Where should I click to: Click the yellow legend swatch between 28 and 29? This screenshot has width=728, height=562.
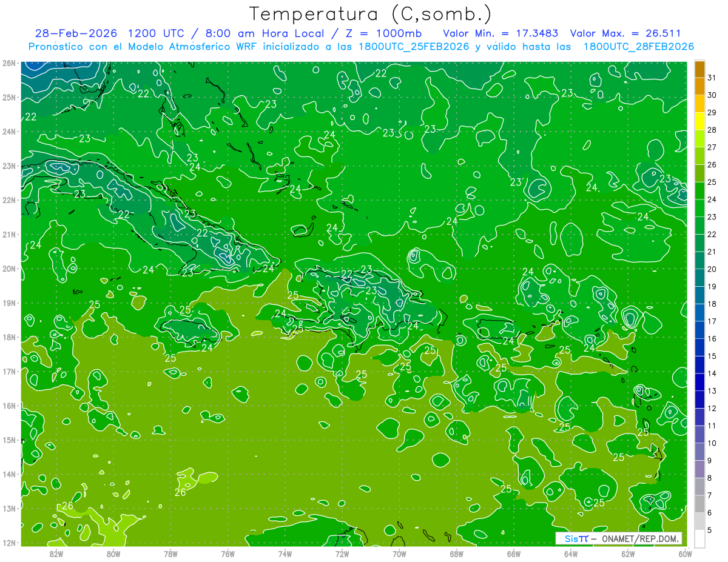[699, 121]
